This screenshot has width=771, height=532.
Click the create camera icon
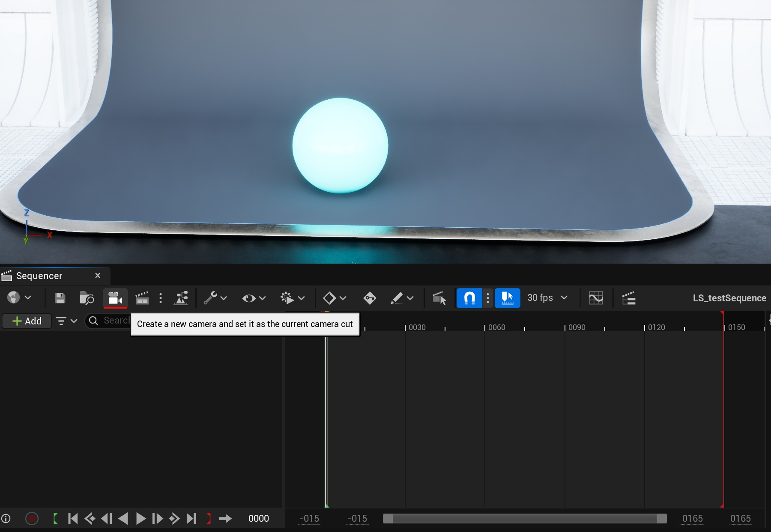tap(115, 298)
